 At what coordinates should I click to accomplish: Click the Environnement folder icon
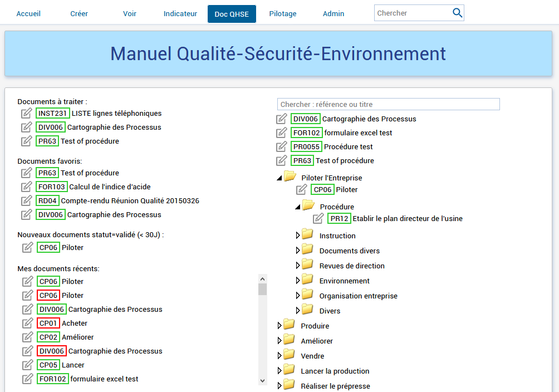coord(307,280)
